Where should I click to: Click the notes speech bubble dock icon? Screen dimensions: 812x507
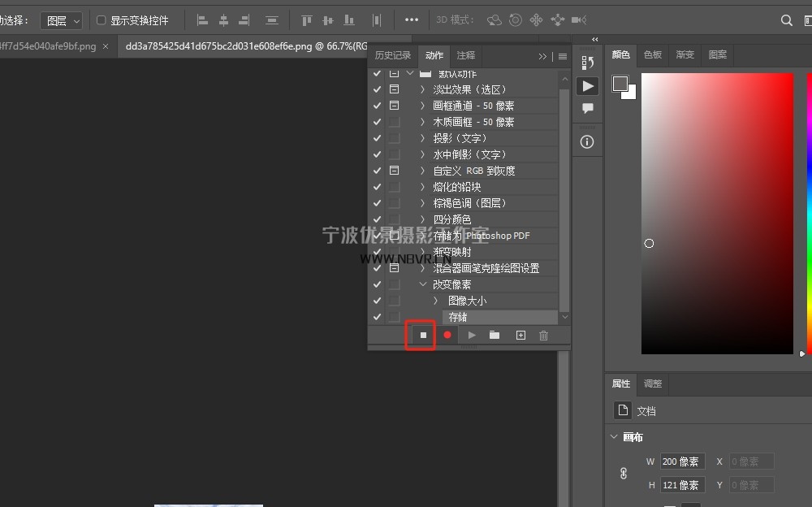click(x=587, y=108)
